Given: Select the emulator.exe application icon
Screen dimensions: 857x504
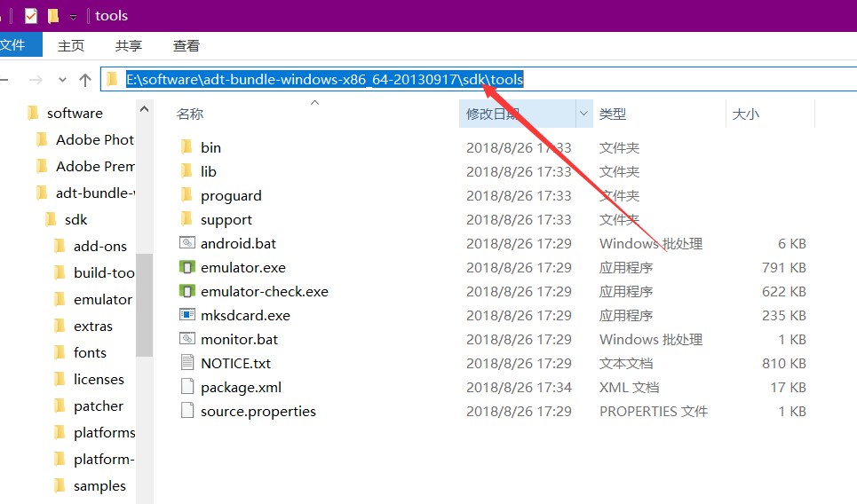Looking at the screenshot, I should (186, 267).
